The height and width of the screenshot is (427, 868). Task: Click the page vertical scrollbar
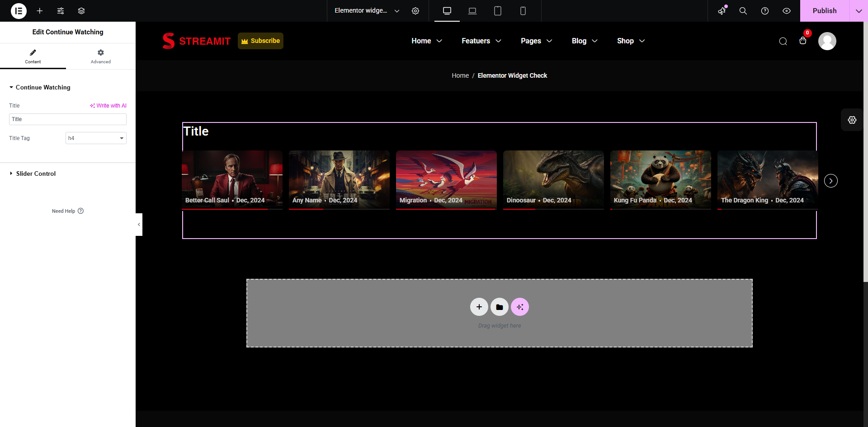tap(866, 152)
